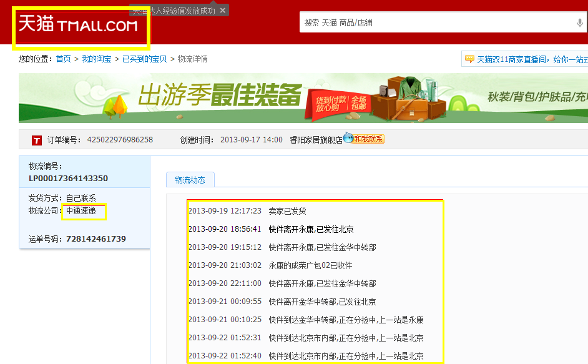Open 已买到的宝贝 breadcrumb link
This screenshot has height=364, width=588.
point(144,59)
